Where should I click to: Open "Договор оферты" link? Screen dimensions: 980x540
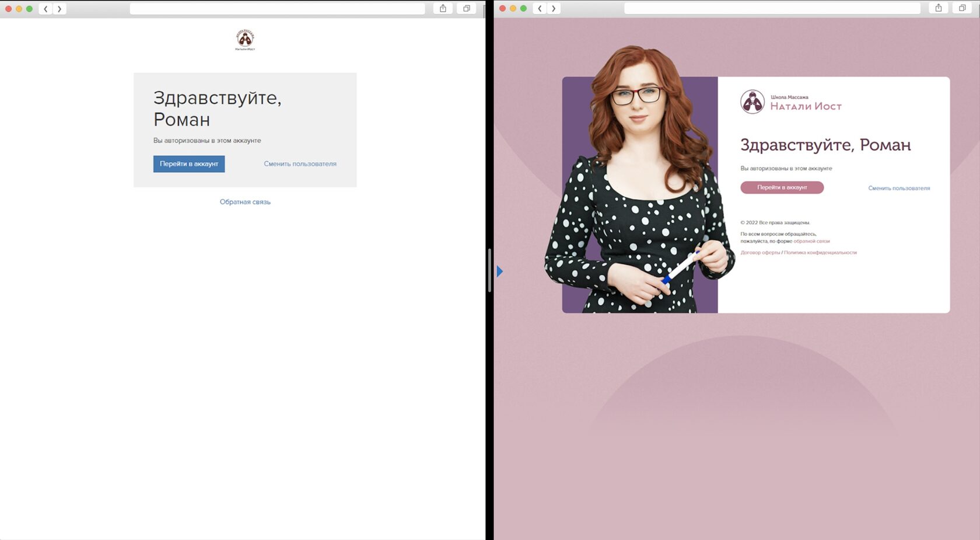pos(760,253)
